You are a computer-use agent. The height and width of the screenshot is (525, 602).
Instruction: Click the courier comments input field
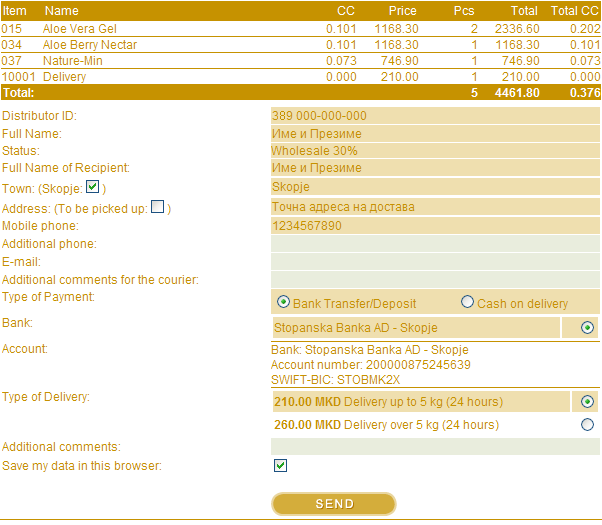435,280
